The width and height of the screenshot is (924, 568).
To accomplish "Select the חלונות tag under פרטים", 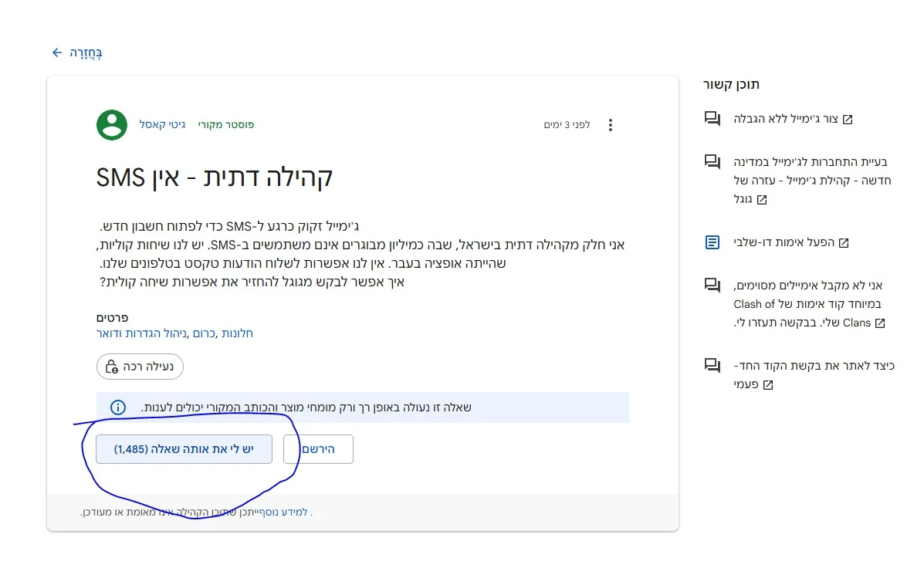I will [x=237, y=333].
